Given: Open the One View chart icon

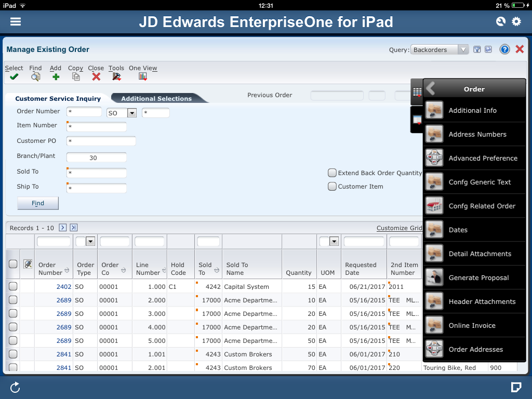Looking at the screenshot, I should click(142, 75).
